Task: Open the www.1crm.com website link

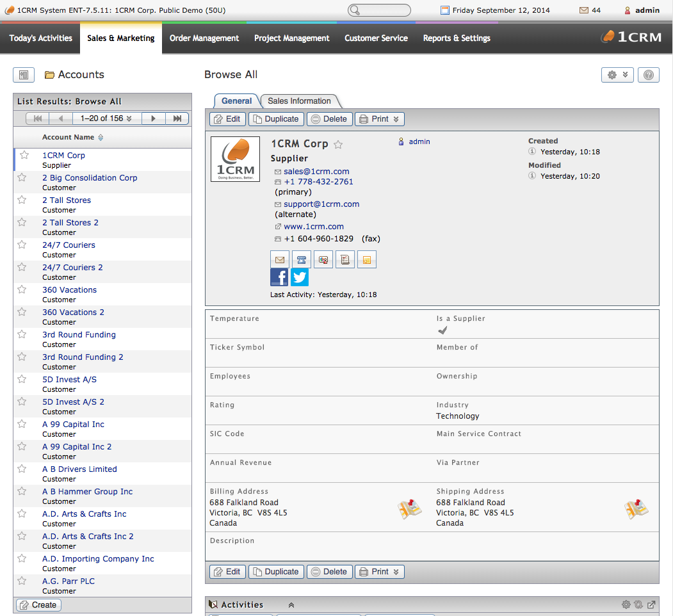Action: pyautogui.click(x=314, y=226)
